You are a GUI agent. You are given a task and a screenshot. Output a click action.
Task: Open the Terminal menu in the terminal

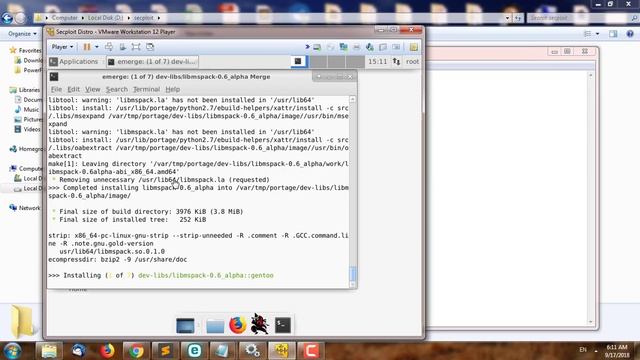click(x=147, y=89)
